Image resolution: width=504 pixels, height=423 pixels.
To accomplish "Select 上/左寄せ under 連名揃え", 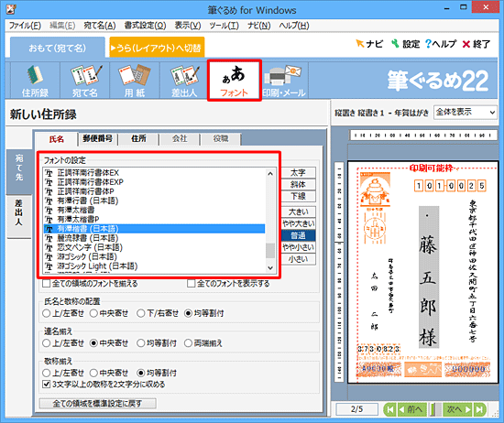I will coord(47,343).
